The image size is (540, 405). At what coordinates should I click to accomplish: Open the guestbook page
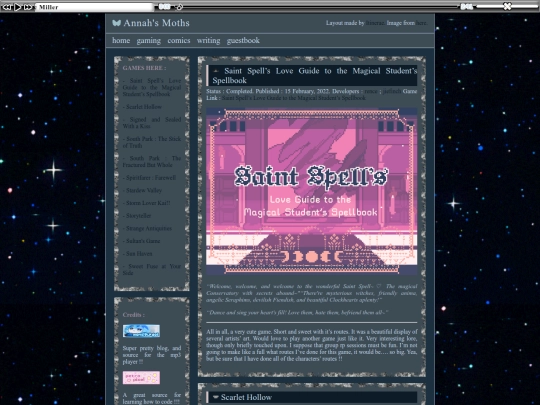click(x=243, y=41)
